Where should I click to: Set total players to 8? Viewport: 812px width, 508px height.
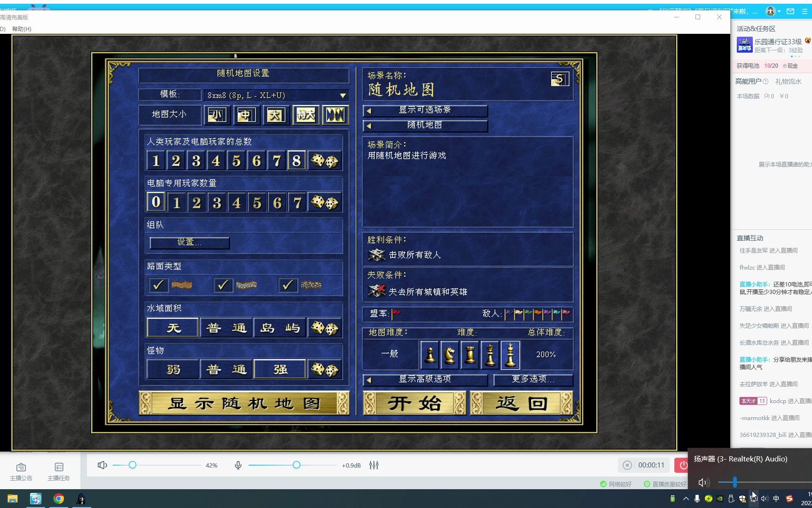(x=297, y=161)
